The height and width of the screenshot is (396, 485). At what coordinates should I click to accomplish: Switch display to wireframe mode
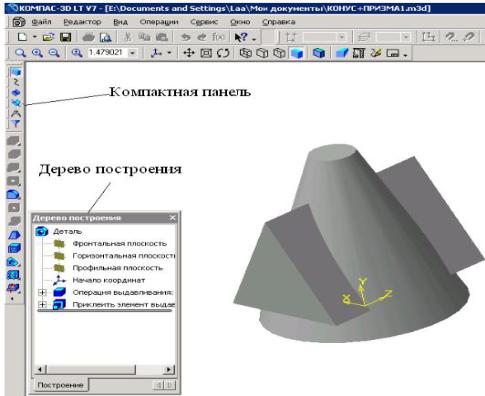coord(246,53)
